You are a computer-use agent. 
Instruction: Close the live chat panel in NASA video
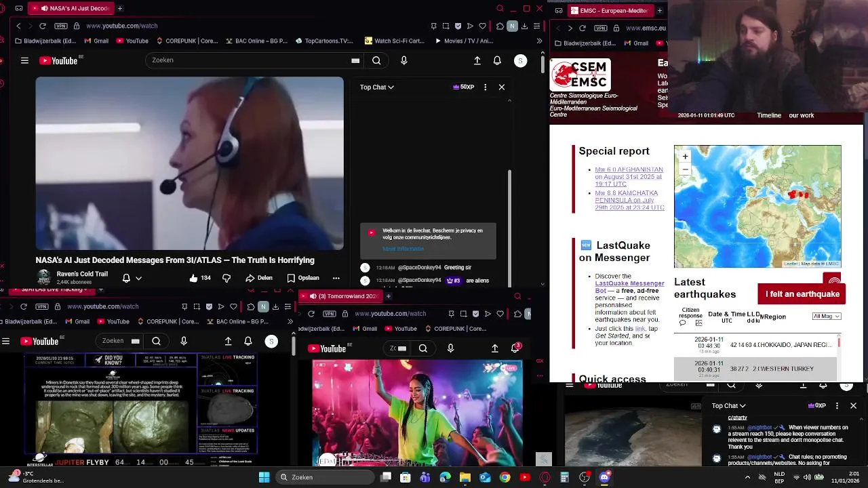coord(502,87)
